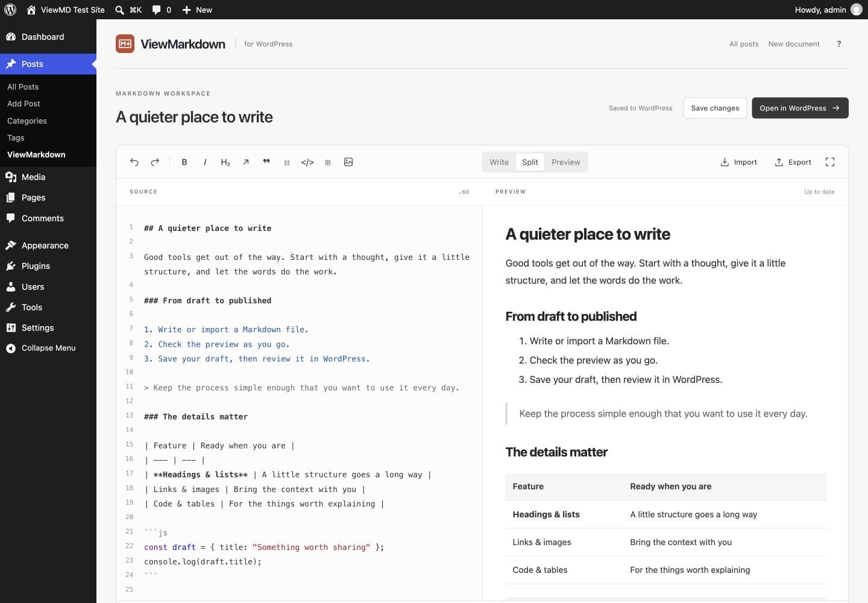Apply italic formatting icon
868x603 pixels.
tap(205, 162)
